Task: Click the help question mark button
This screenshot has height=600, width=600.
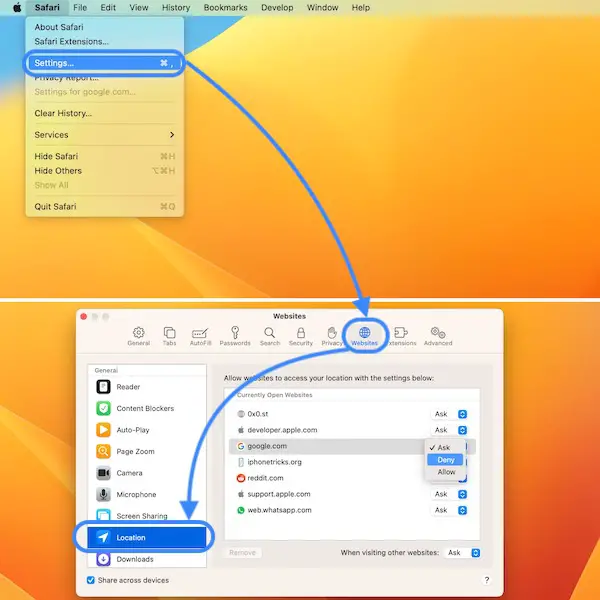Action: tap(487, 580)
